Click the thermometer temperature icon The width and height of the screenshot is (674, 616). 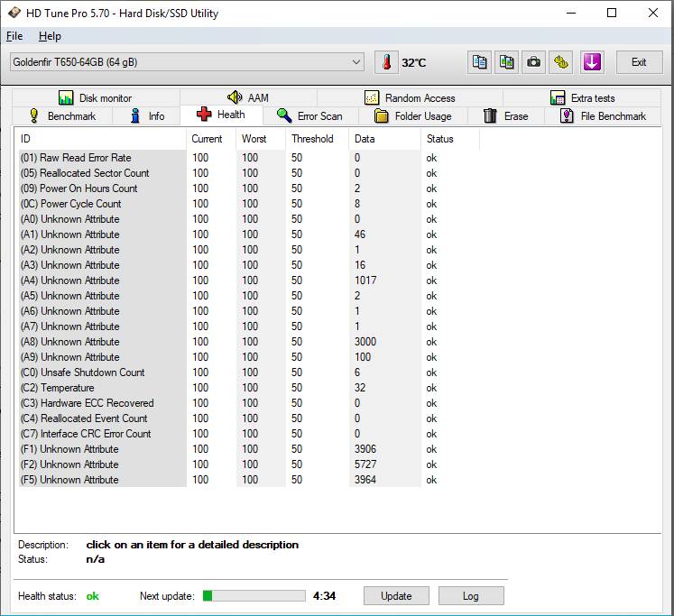click(386, 62)
